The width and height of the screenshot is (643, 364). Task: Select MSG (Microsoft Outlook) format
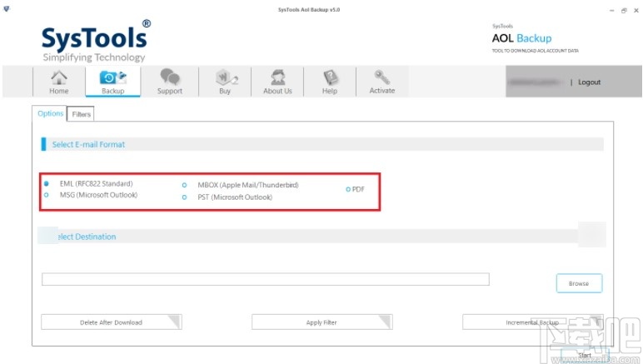(47, 195)
